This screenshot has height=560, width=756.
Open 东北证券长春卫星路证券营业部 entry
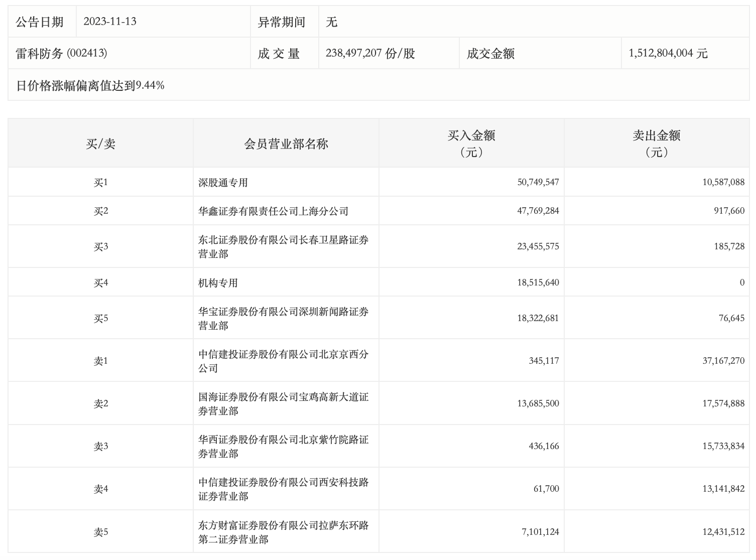(283, 247)
